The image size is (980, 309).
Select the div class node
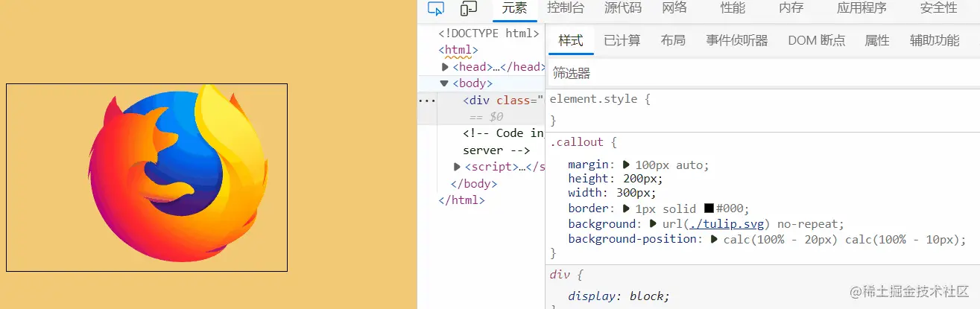point(504,100)
